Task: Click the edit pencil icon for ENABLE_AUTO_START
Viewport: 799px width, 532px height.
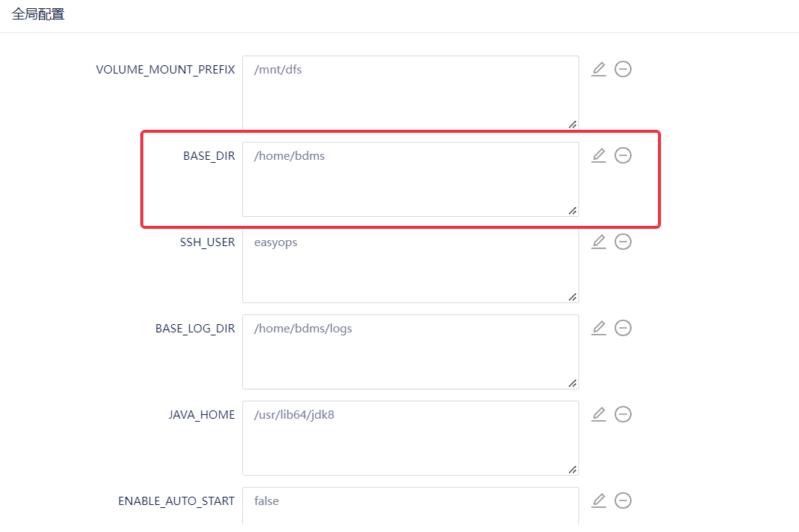Action: [599, 500]
